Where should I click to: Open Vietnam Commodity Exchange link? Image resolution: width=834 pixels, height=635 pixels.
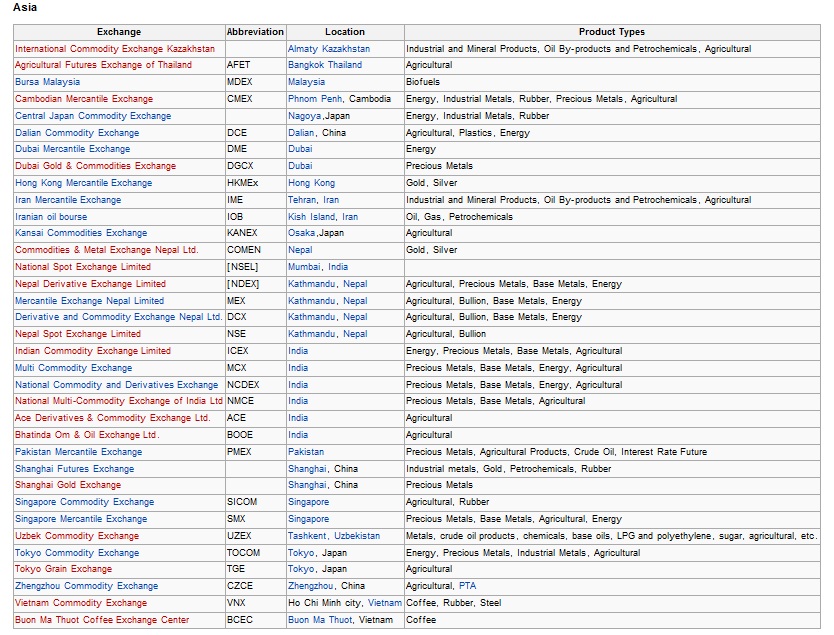pyautogui.click(x=81, y=603)
